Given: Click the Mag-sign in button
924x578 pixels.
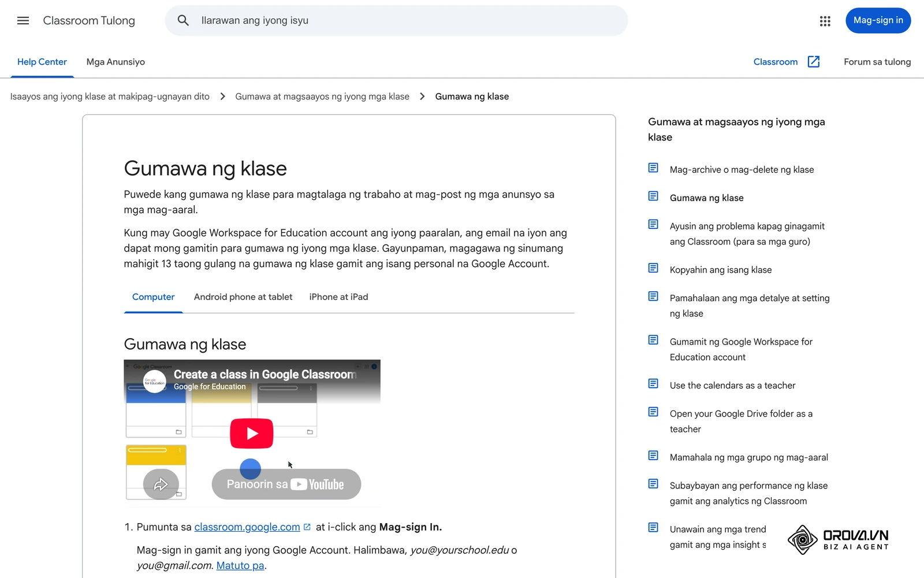Looking at the screenshot, I should pos(878,21).
